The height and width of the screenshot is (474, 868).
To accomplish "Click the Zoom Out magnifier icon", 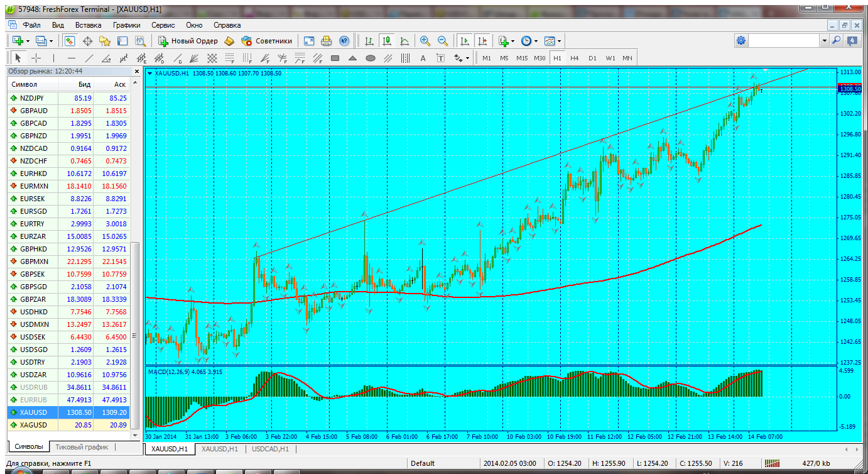I will pos(443,41).
